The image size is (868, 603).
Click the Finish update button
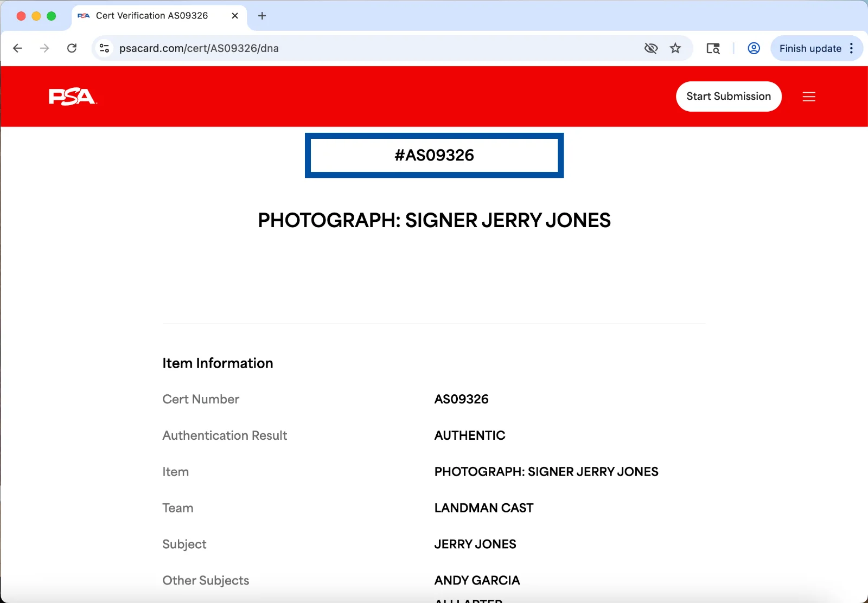click(810, 48)
